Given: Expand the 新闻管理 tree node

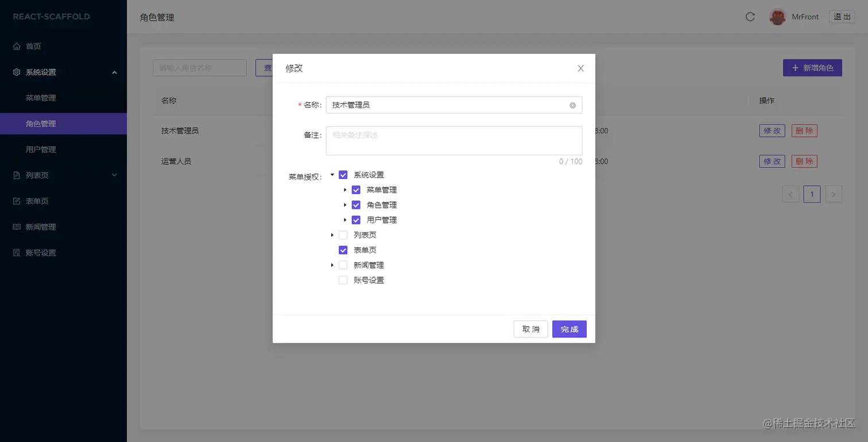Looking at the screenshot, I should pos(332,265).
